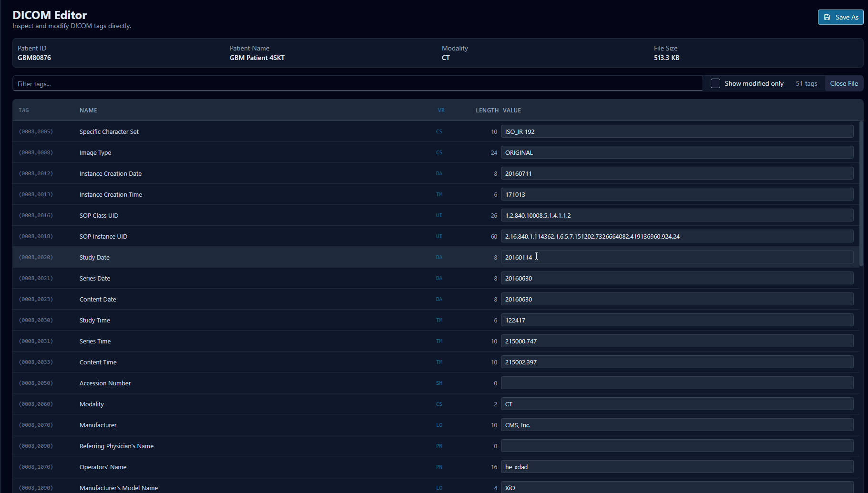Screen dimensions: 868x493
Task: Click the VALUE column header
Action: [x=511, y=111]
